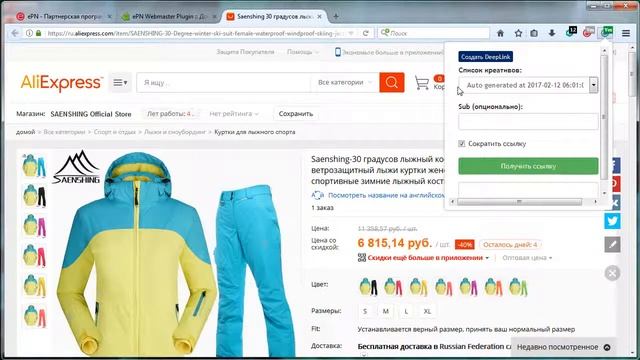640x360 pixels.
Task: Open downloads arrow icon
Action: [552, 33]
